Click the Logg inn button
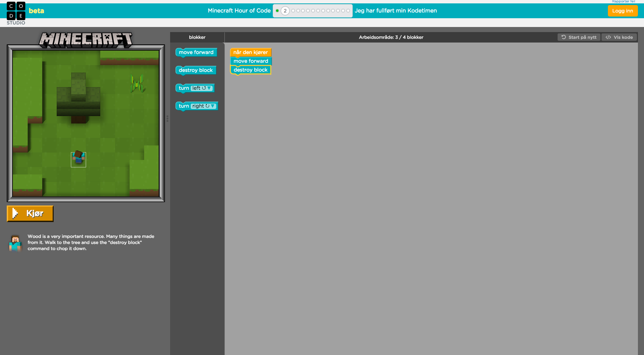 (x=622, y=11)
